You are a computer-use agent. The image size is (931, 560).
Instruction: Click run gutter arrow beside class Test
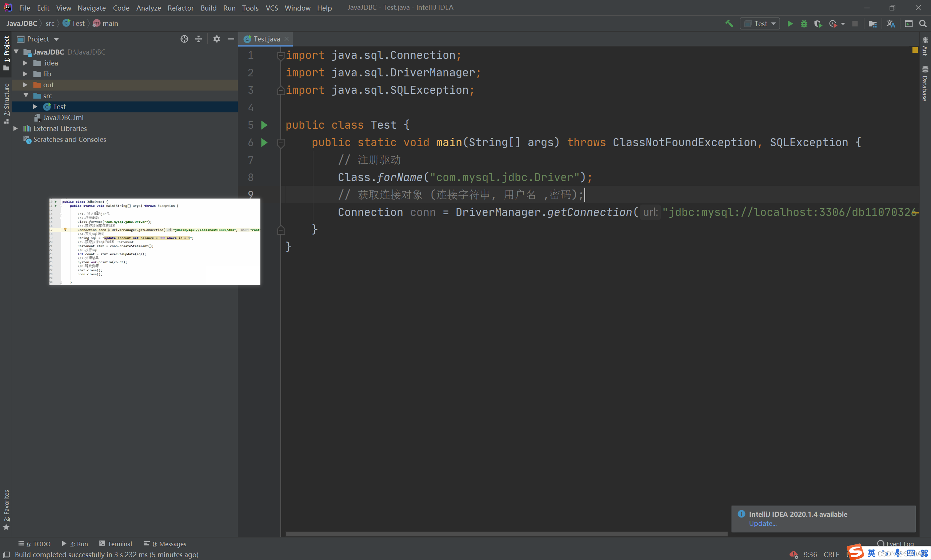(264, 125)
